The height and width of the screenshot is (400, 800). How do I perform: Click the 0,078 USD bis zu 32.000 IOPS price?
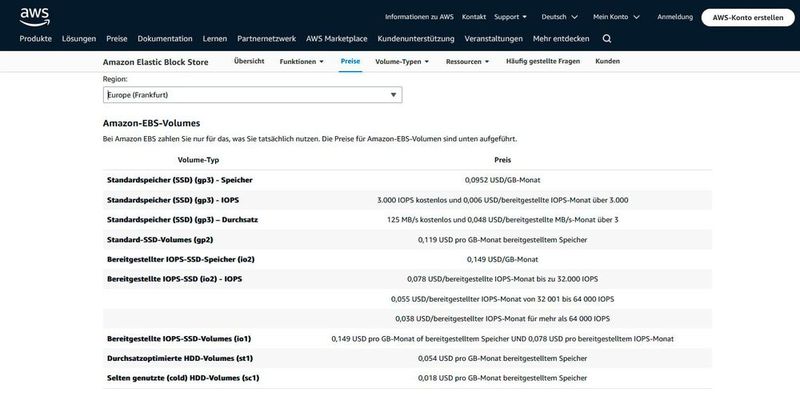(503, 279)
